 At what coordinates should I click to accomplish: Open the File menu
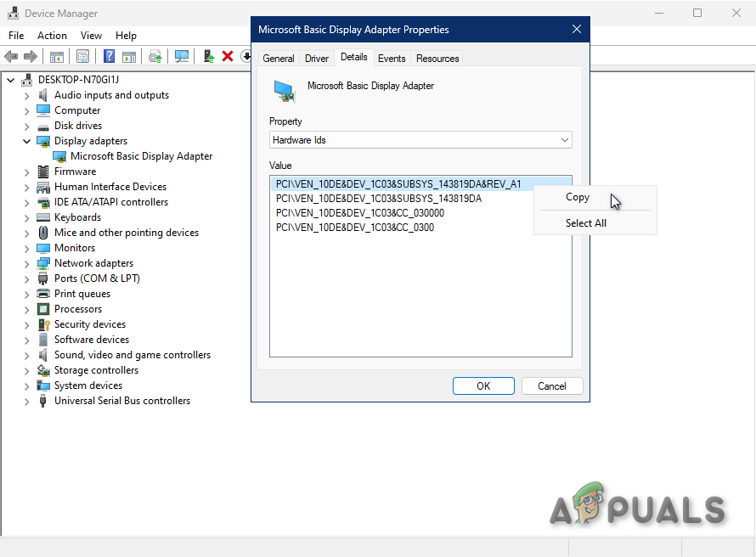16,36
